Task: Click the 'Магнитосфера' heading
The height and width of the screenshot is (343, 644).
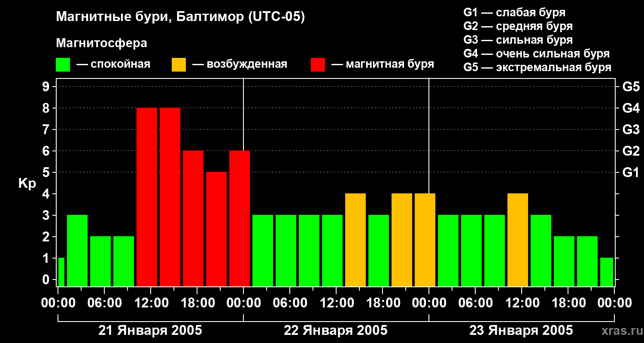Action: click(x=102, y=43)
